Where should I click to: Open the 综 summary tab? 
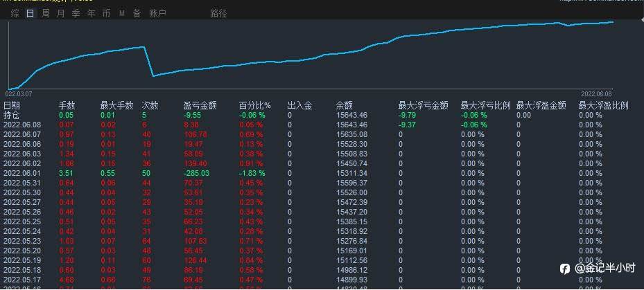15,14
